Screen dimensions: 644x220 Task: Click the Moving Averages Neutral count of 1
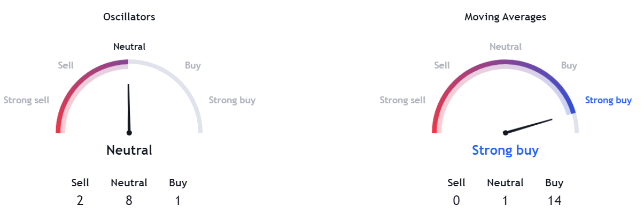(505, 200)
